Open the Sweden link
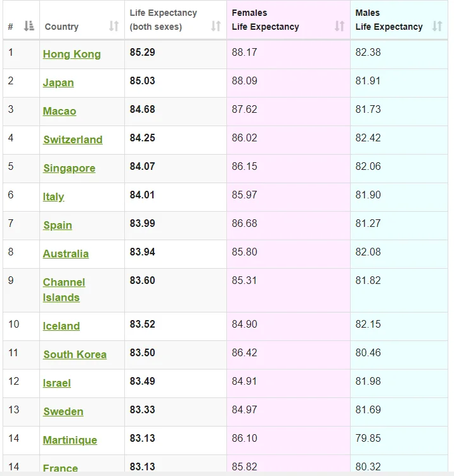The image size is (454, 476). coord(63,411)
